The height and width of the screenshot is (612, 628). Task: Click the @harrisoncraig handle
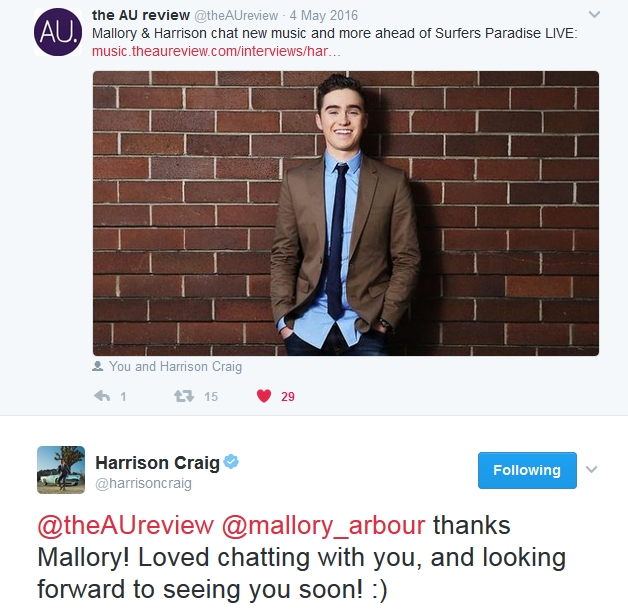pos(143,483)
